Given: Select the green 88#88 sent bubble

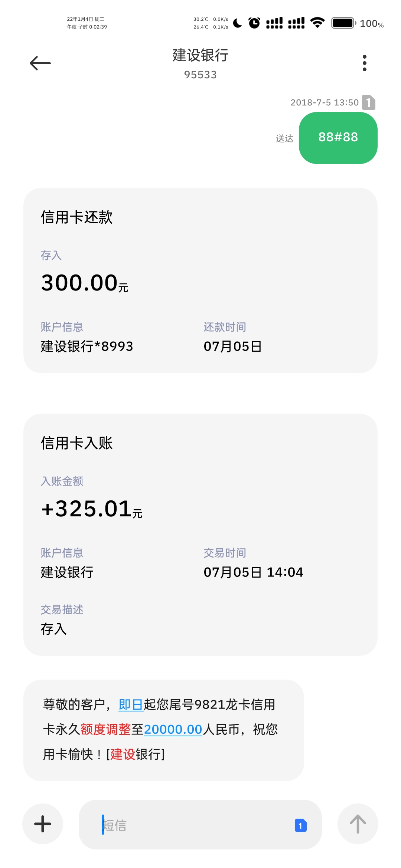Looking at the screenshot, I should (338, 138).
